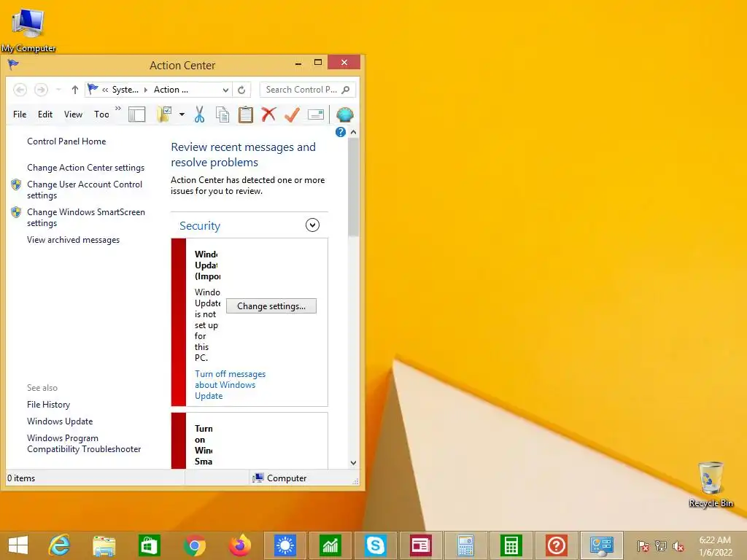Image resolution: width=747 pixels, height=560 pixels.
Task: Go up one level with up arrow
Action: (x=75, y=90)
